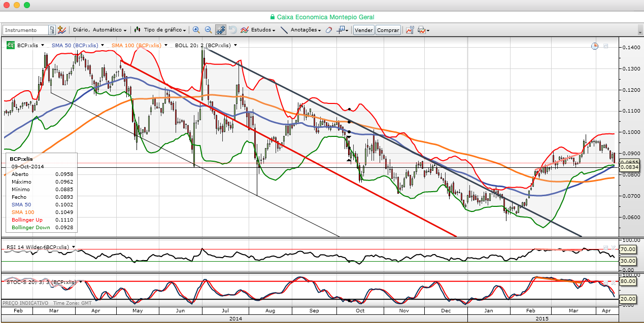Open the Tipo de gráfico dropdown

pos(165,30)
